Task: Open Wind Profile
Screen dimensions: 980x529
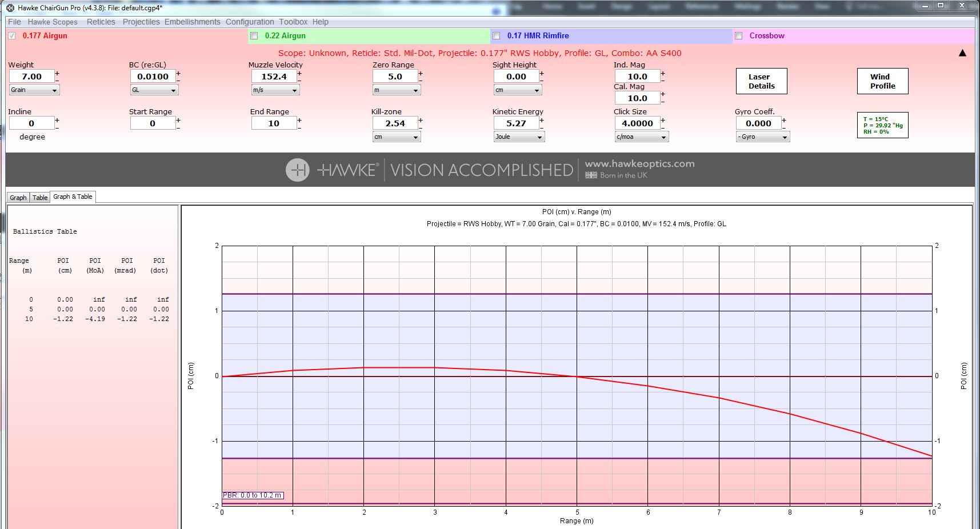Action: pyautogui.click(x=883, y=81)
